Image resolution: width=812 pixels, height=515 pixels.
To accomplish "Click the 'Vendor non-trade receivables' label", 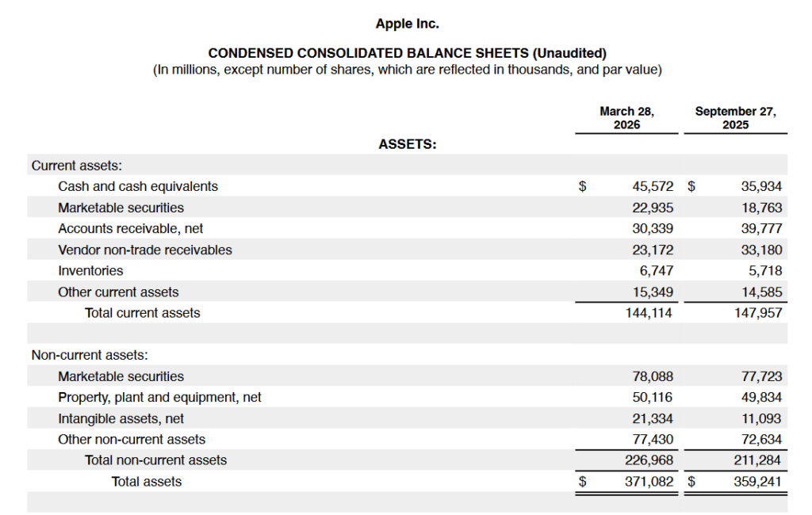I will point(145,250).
